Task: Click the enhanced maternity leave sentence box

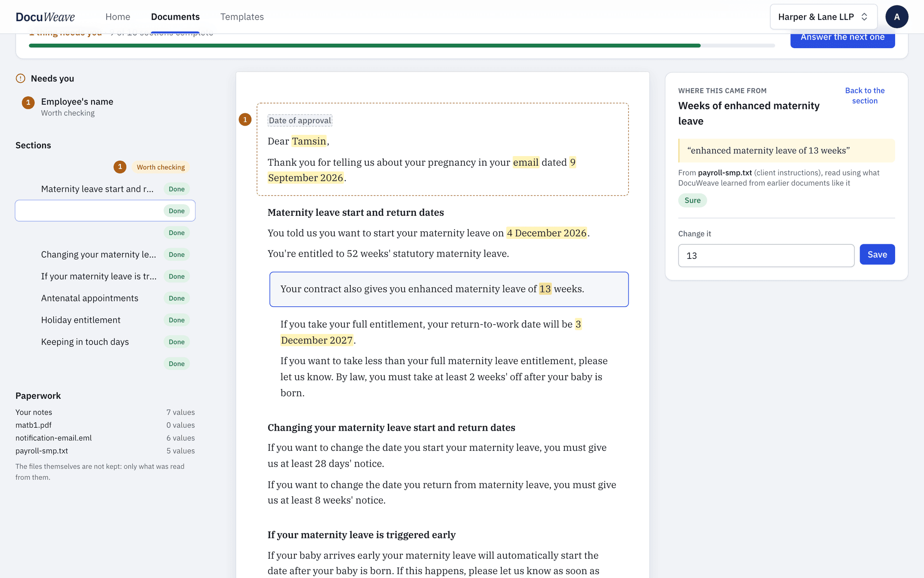Action: click(449, 289)
